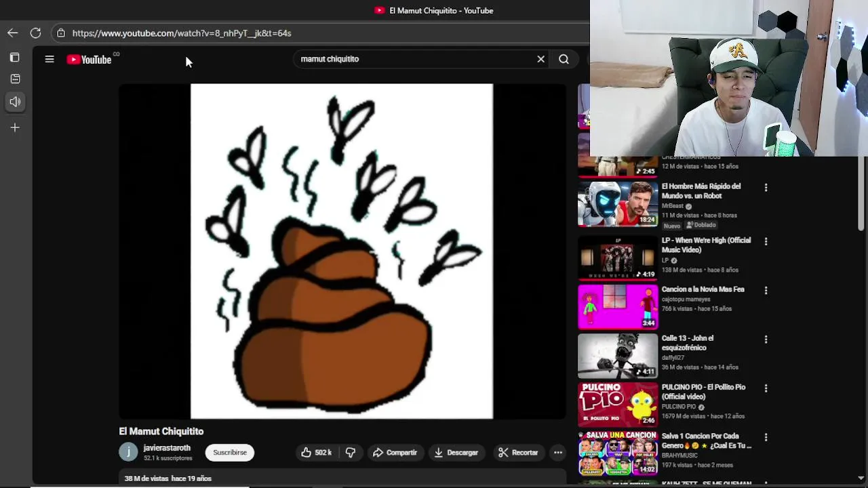Viewport: 868px width, 488px height.
Task: Open 'Cancion a la Novia Mas Fea' title
Action: click(x=703, y=289)
